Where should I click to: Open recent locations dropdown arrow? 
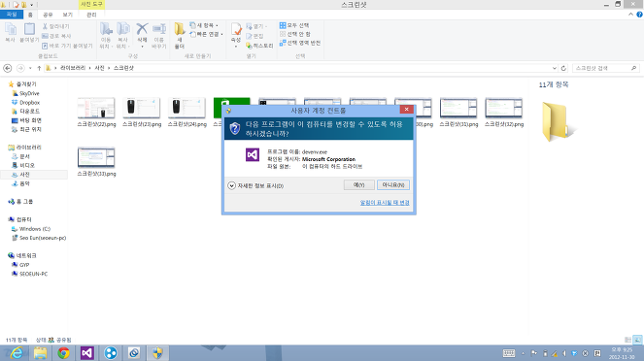(x=30, y=68)
